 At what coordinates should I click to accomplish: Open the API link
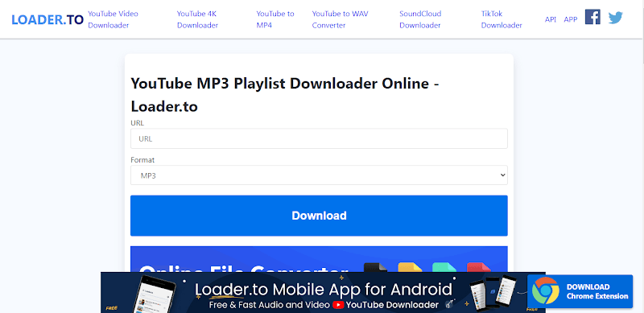[x=551, y=19]
